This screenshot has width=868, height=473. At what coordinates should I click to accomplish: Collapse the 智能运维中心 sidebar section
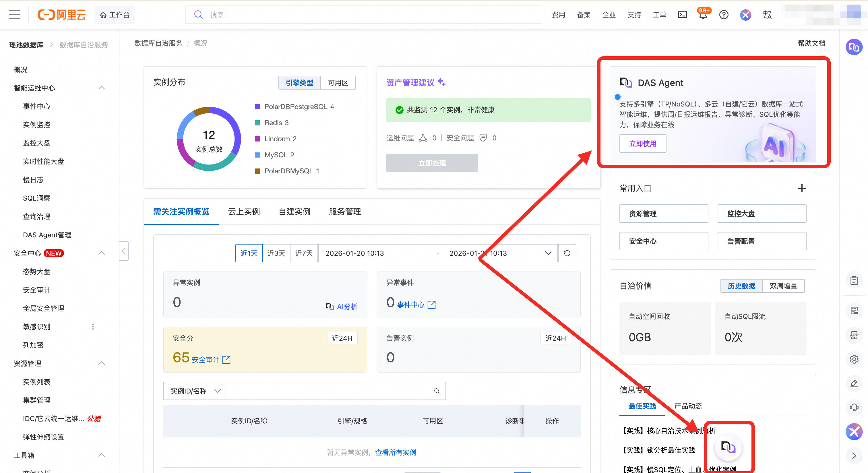point(101,88)
